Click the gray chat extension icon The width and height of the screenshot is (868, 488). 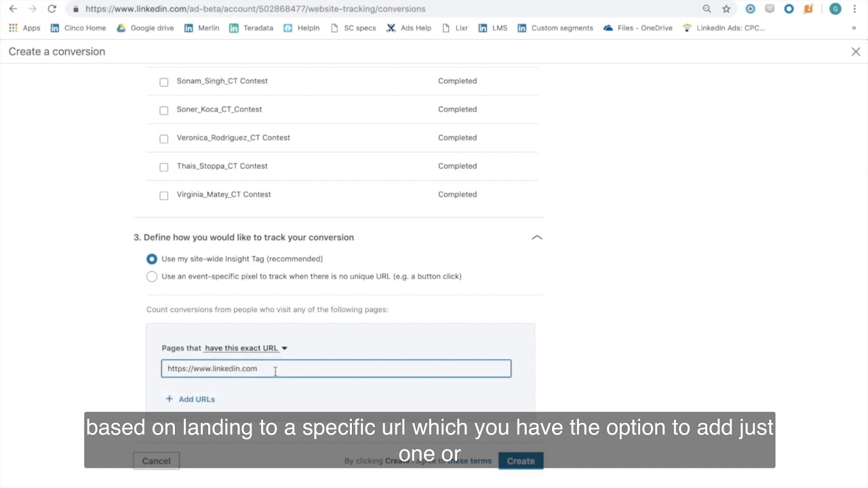(770, 9)
